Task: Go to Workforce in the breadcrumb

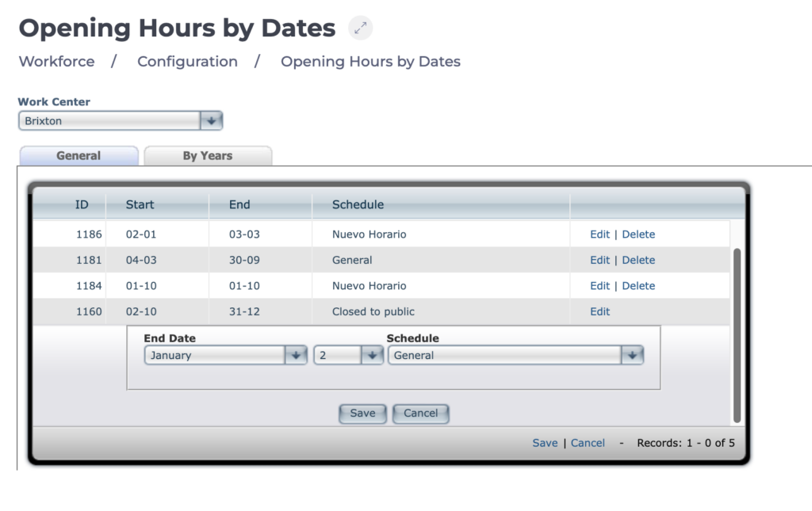Action: pos(56,62)
